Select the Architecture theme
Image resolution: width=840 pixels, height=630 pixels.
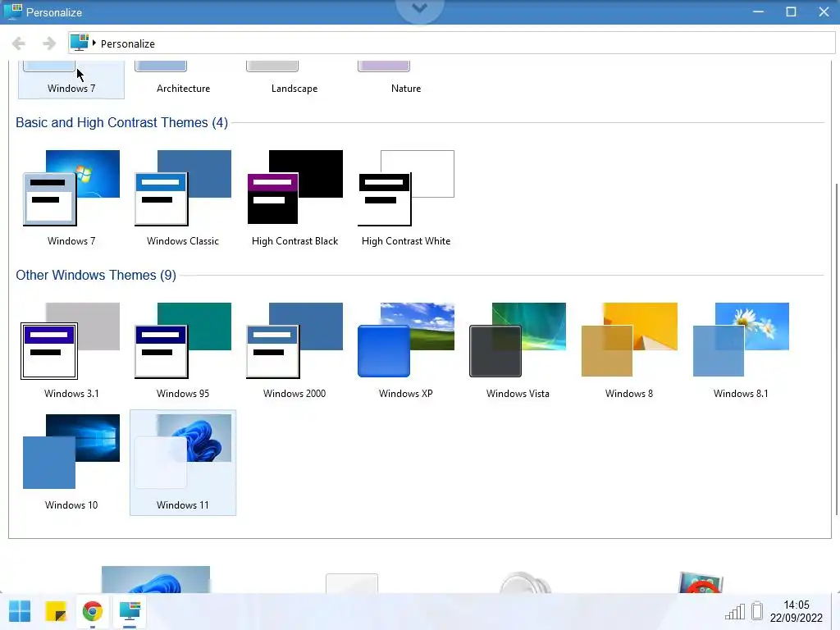pyautogui.click(x=183, y=80)
